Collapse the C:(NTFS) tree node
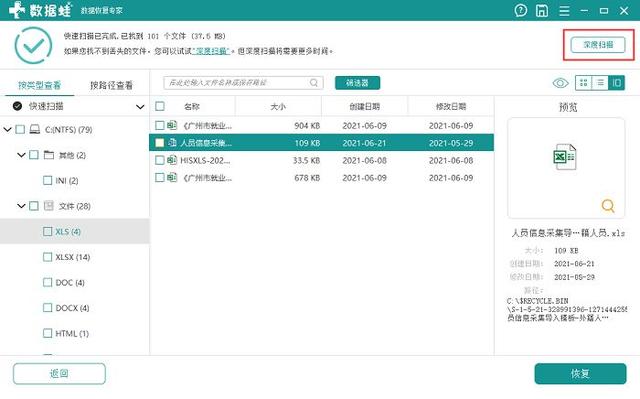 pos(7,130)
